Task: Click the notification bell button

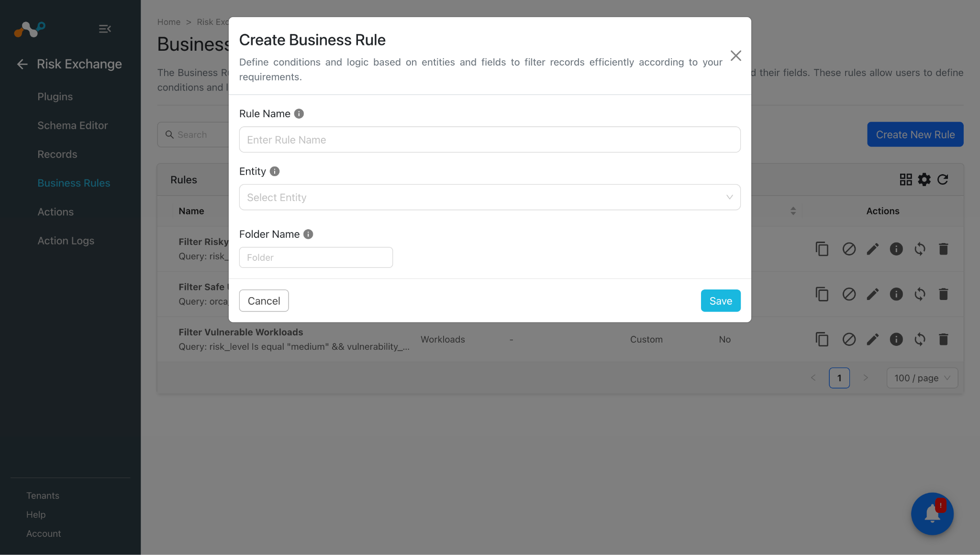Action: click(932, 514)
